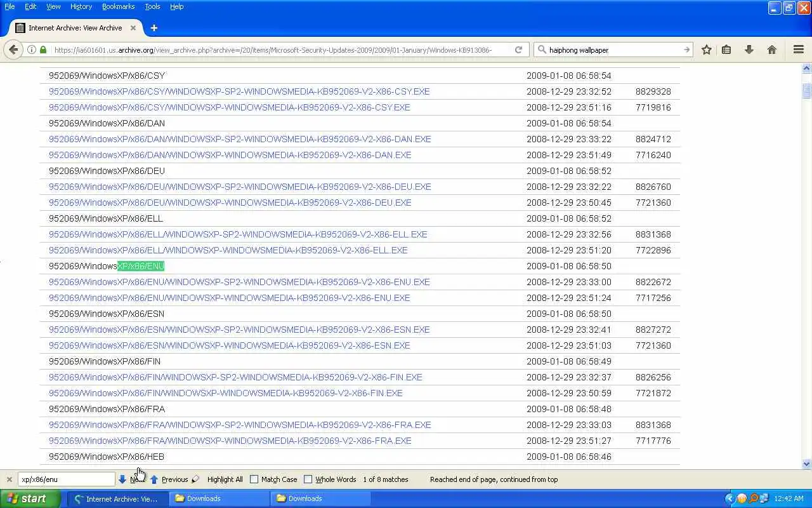Download WINDOWSXP-SP2 KB952069 ENU.EXE link
Viewport: 812px width, 508px height.
point(239,282)
